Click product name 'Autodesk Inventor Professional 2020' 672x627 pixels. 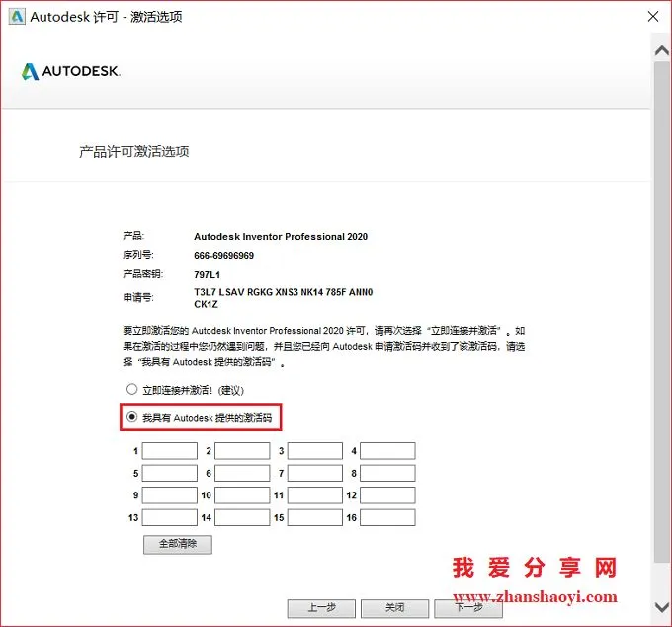(x=281, y=237)
